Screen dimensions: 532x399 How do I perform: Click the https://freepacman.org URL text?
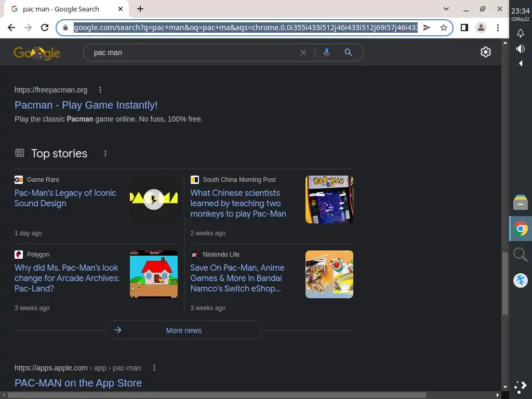point(51,90)
